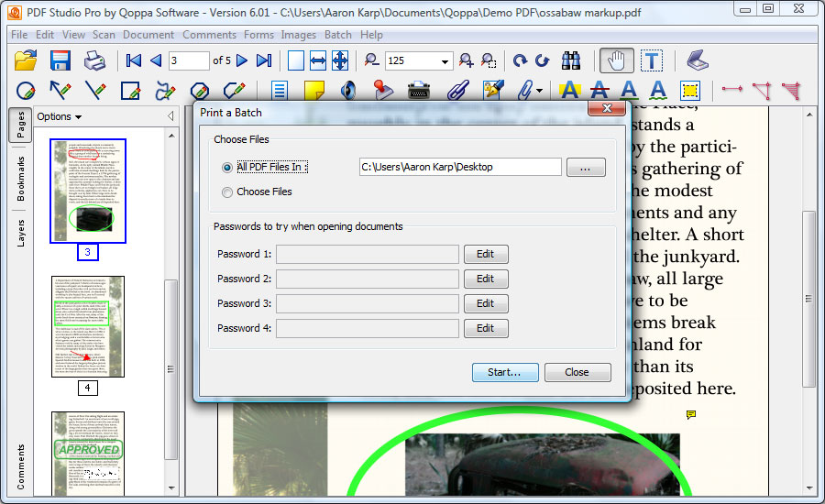This screenshot has height=504, width=825.
Task: Add a sound annotation
Action: point(347,91)
